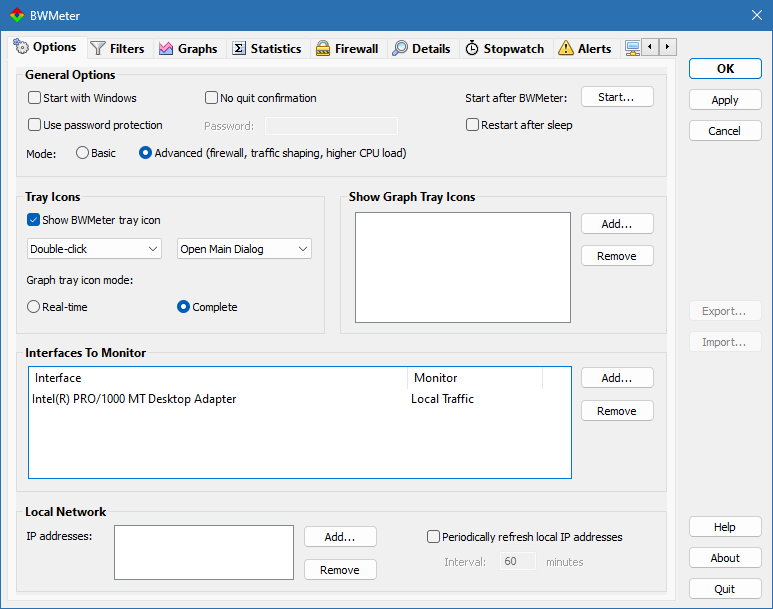Uncheck Show BWMeter tray icon
773x609 pixels.
pos(33,220)
